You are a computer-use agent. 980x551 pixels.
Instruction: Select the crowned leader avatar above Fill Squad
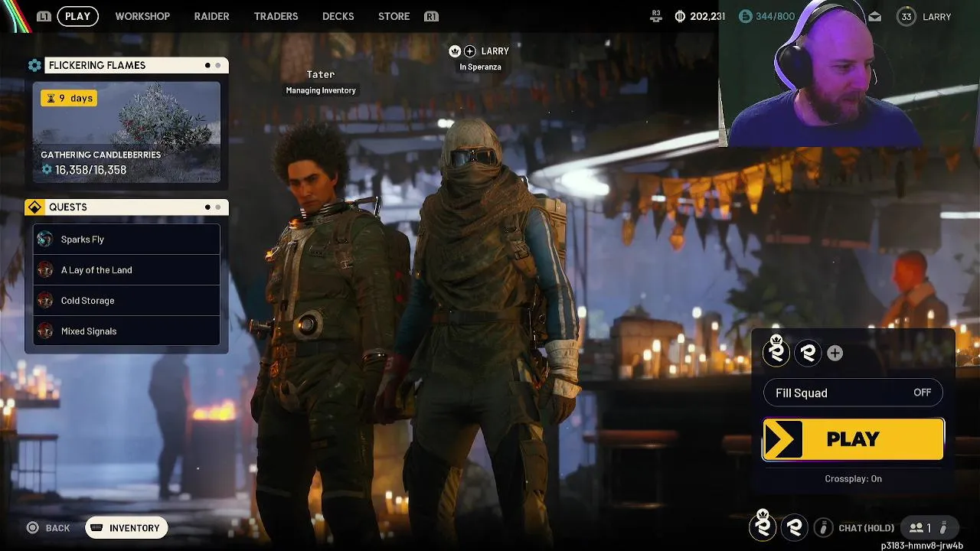(776, 352)
